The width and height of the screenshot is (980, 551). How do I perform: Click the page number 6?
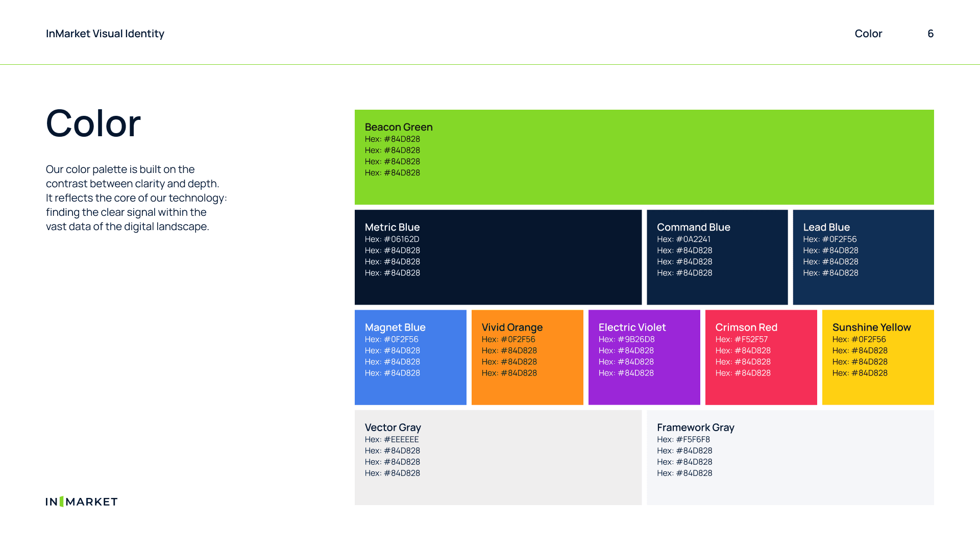tap(930, 34)
